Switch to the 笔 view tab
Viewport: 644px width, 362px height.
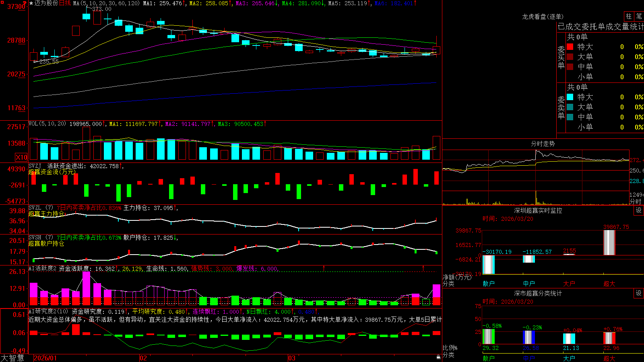639,16
